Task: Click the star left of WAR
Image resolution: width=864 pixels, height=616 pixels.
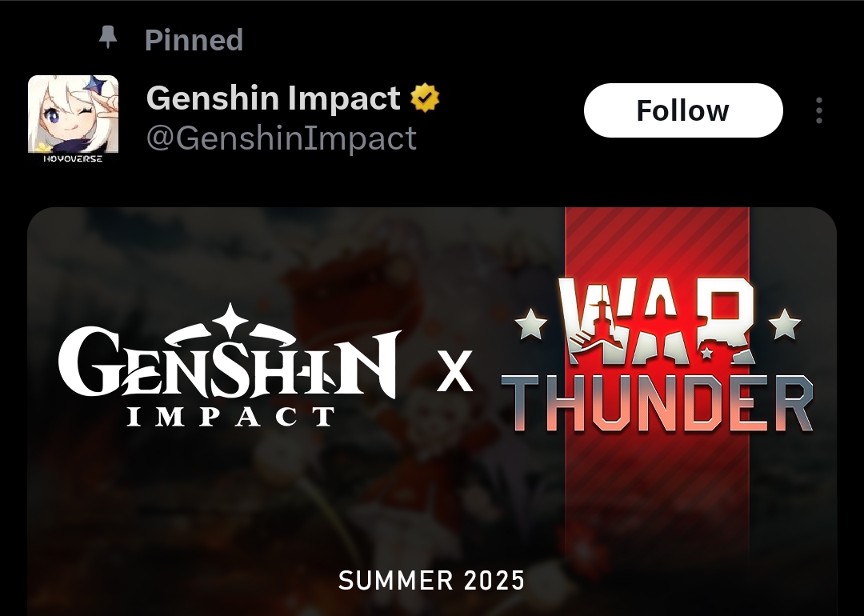Action: (531, 325)
